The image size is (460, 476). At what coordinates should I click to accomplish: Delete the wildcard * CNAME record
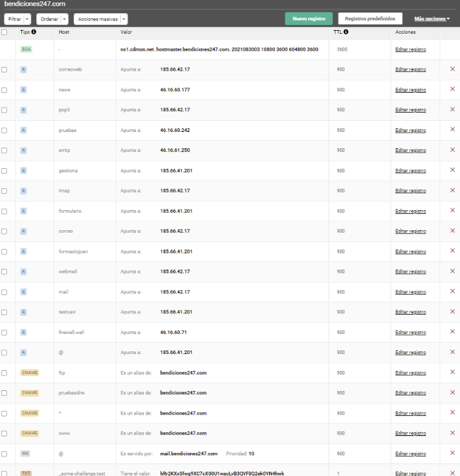point(452,413)
